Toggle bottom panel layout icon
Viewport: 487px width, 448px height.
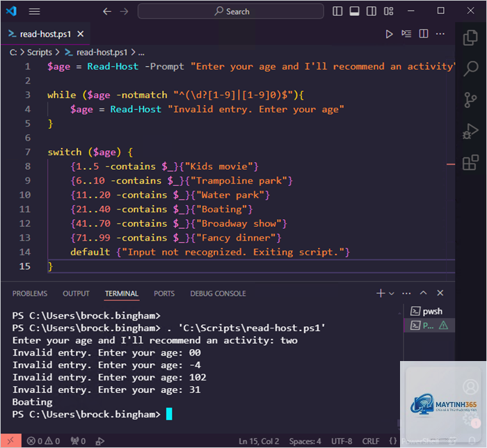click(x=354, y=12)
